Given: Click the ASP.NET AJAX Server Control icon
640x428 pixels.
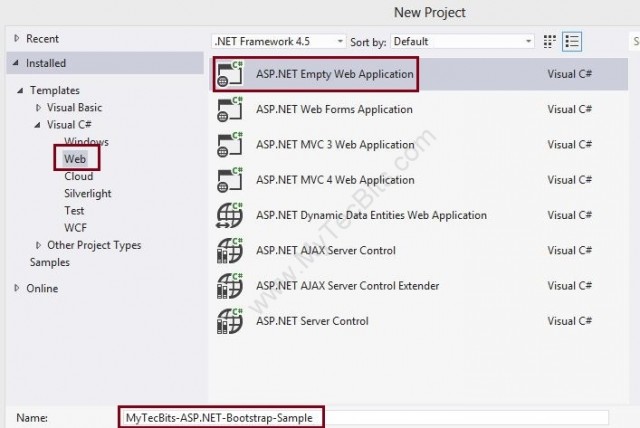Looking at the screenshot, I should 231,250.
